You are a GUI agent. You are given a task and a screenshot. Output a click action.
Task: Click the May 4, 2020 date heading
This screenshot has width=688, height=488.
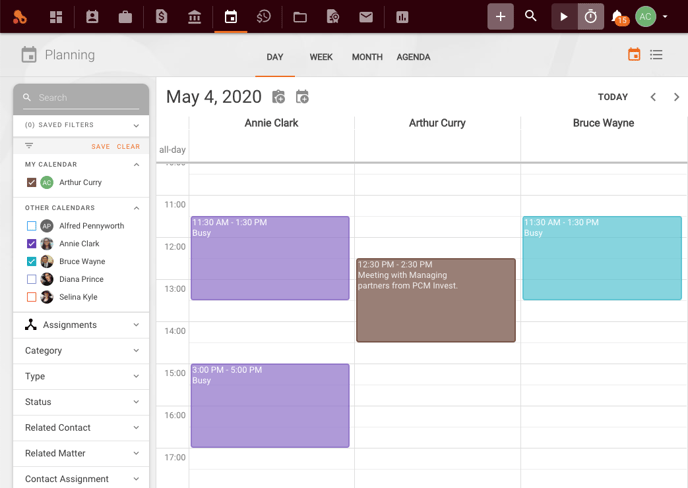coord(214,97)
